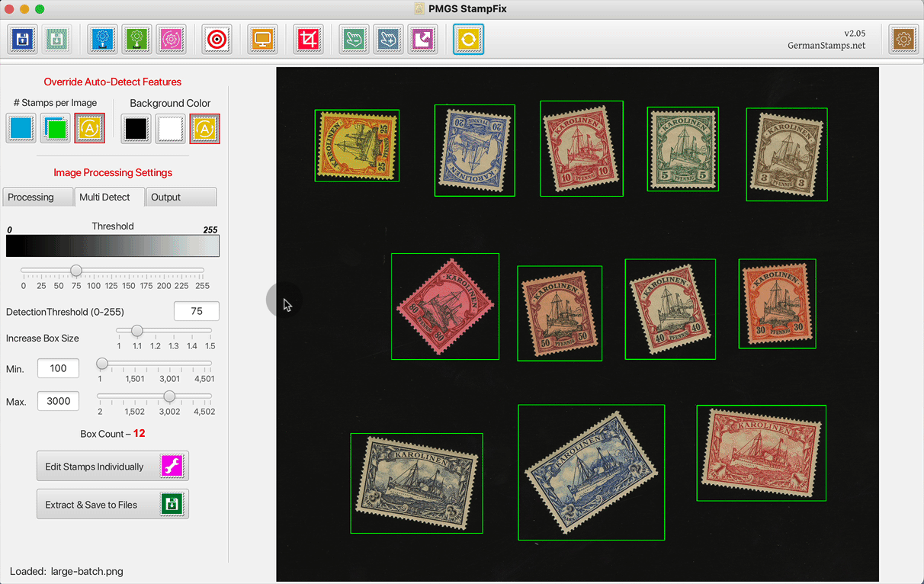Click the red bullseye target icon
Screen dimensions: 924x584
pos(217,39)
